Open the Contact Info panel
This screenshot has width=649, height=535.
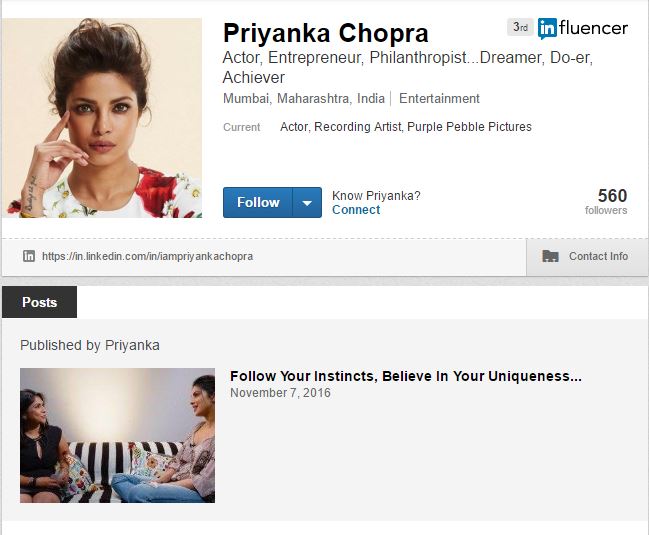coord(587,257)
